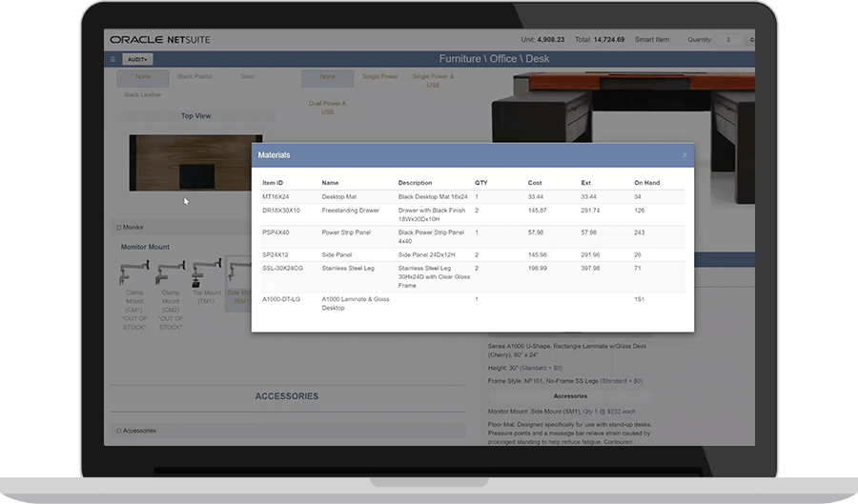This screenshot has width=858, height=504.
Task: Select the Steel option
Action: pyautogui.click(x=247, y=76)
